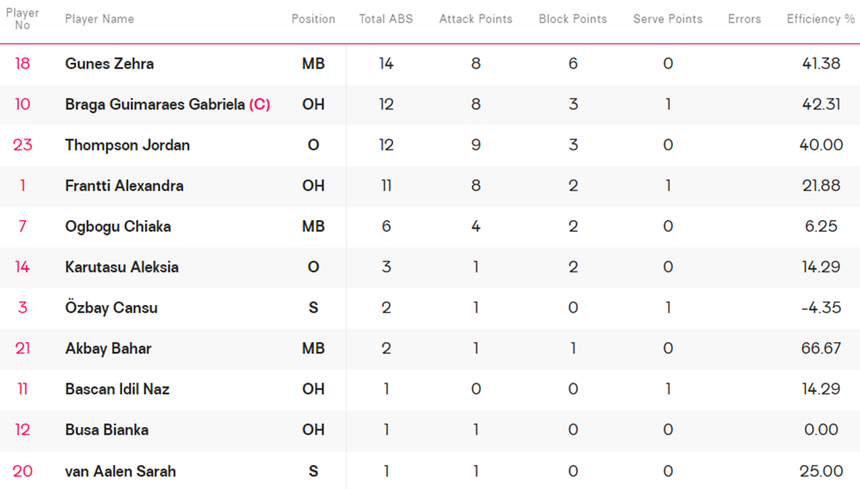Select Karutasu Aleksia row name

tap(121, 268)
